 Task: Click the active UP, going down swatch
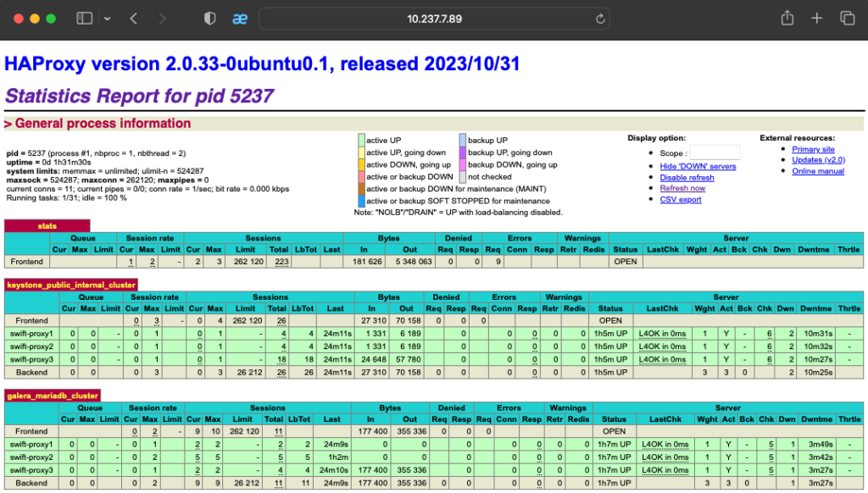(361, 152)
